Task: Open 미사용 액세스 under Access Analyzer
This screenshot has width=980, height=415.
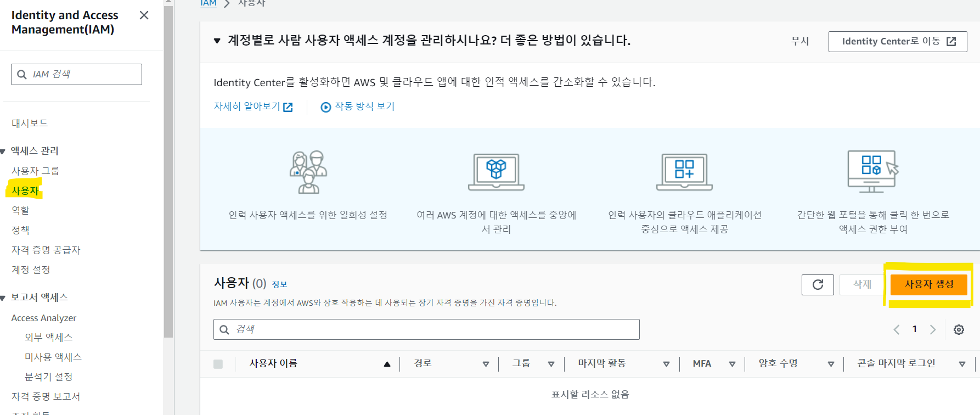Action: point(53,357)
